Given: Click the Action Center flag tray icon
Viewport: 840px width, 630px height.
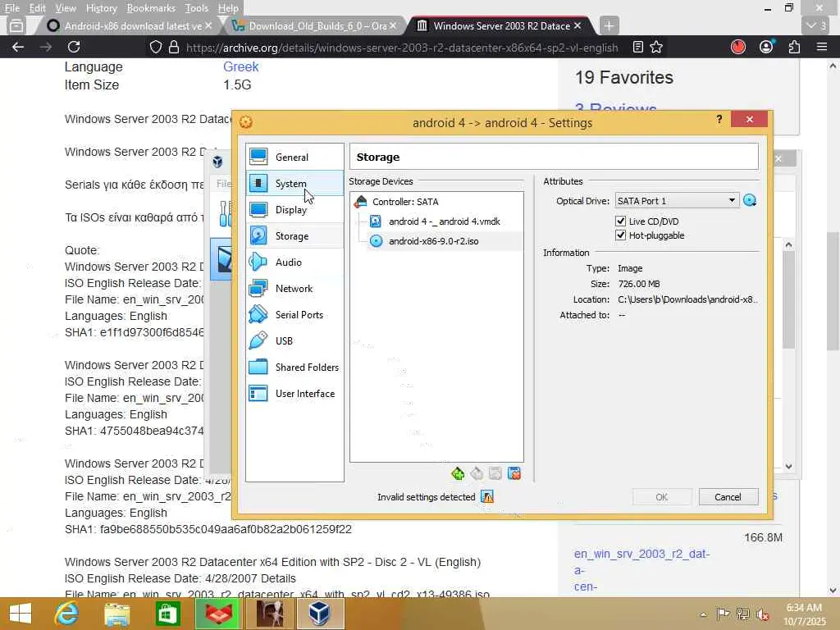Looking at the screenshot, I should click(x=724, y=614).
